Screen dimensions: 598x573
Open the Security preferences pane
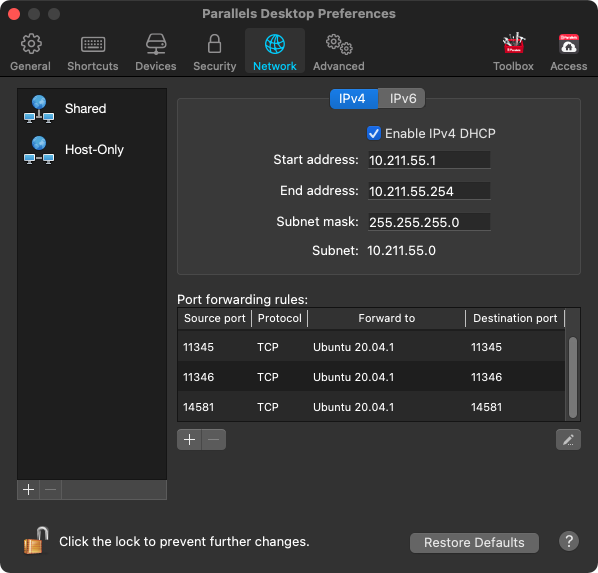tap(214, 52)
